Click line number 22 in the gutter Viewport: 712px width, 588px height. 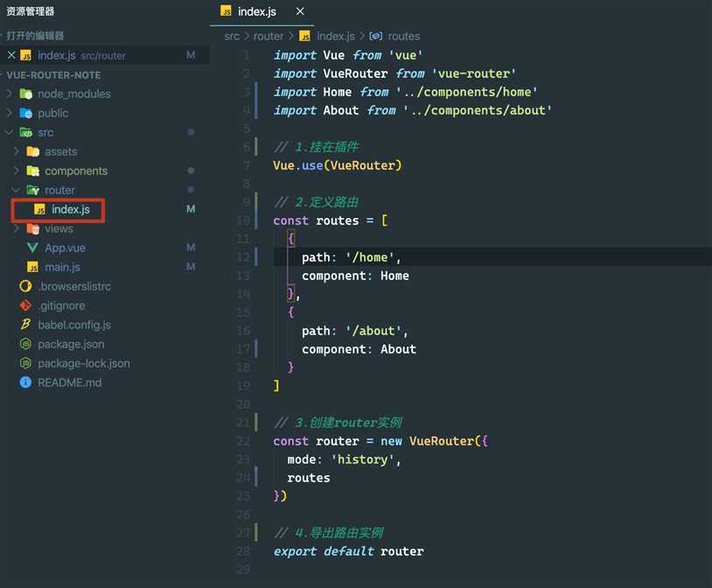(x=242, y=441)
